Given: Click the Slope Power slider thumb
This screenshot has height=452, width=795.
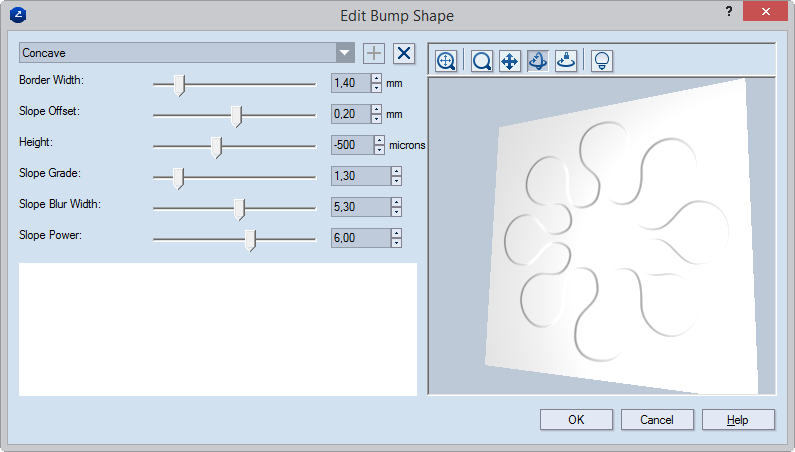Looking at the screenshot, I should 250,240.
